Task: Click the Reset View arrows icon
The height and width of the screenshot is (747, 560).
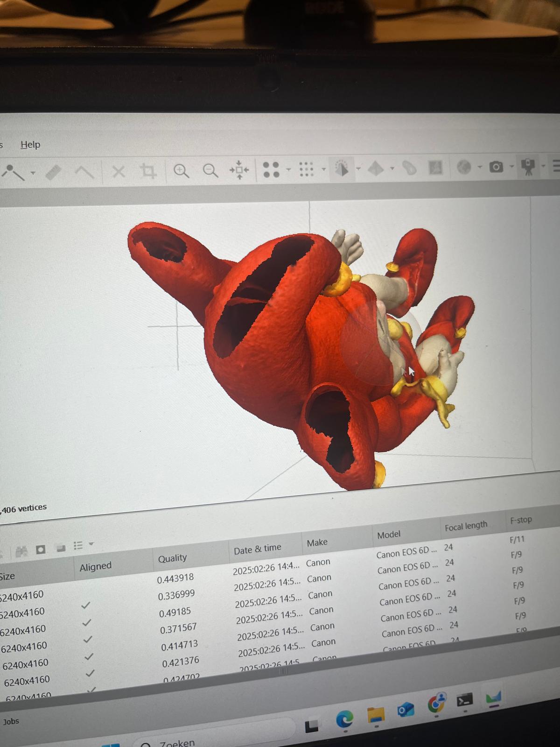Action: 239,170
